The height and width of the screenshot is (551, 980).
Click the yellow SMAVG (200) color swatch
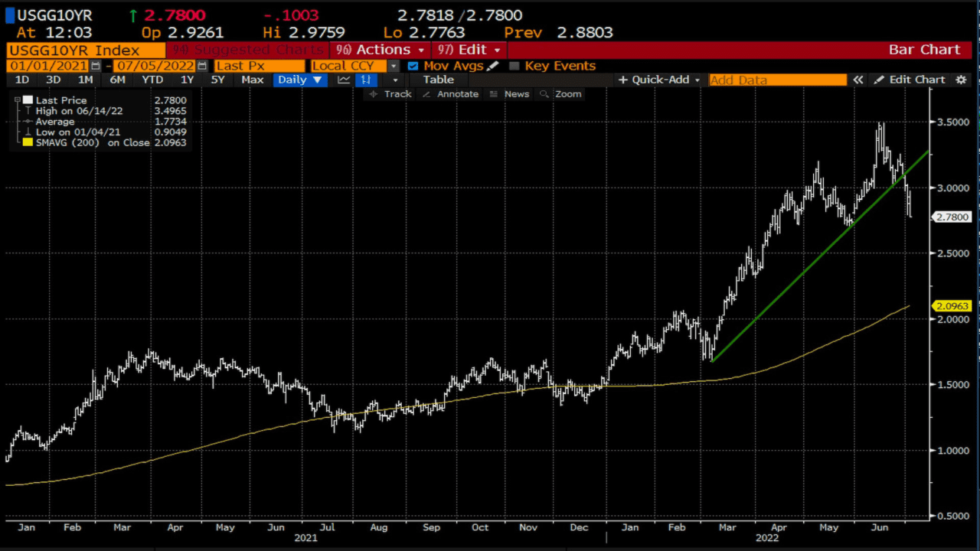[x=28, y=142]
